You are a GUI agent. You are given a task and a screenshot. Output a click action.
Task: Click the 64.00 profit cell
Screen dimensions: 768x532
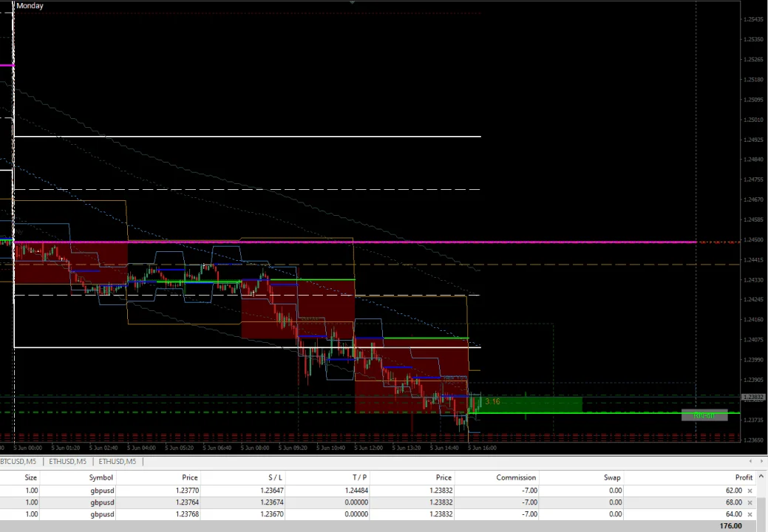[734, 514]
